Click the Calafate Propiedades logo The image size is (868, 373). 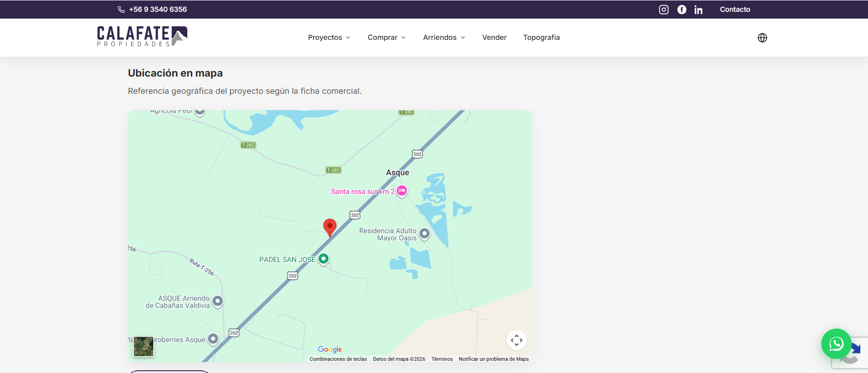pyautogui.click(x=142, y=36)
